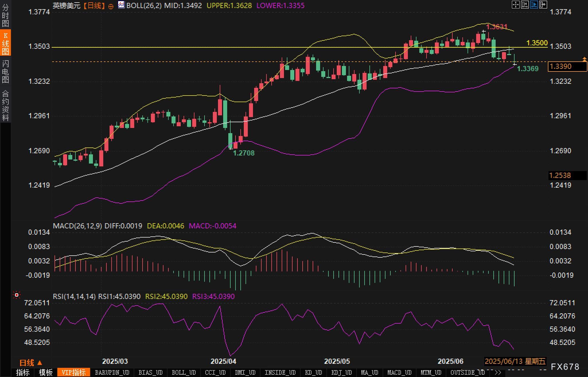This screenshot has width=588, height=377.
Task: Select the K线图 sidebar tab
Action: point(5,43)
